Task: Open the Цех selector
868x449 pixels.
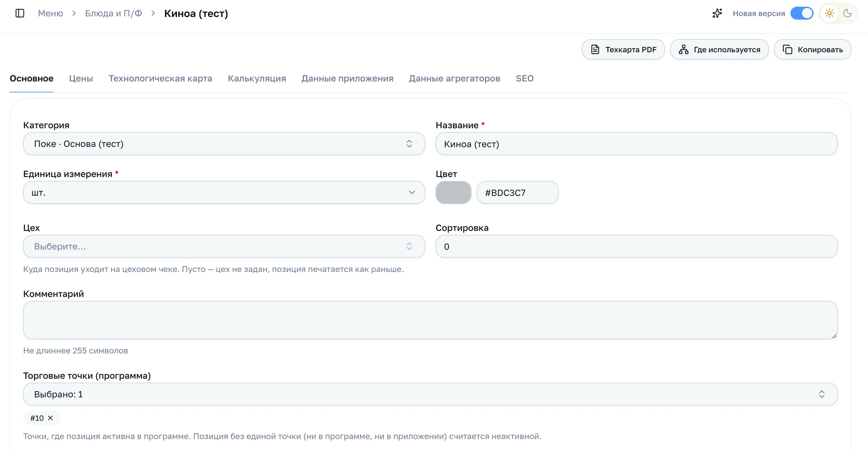Action: (x=224, y=246)
